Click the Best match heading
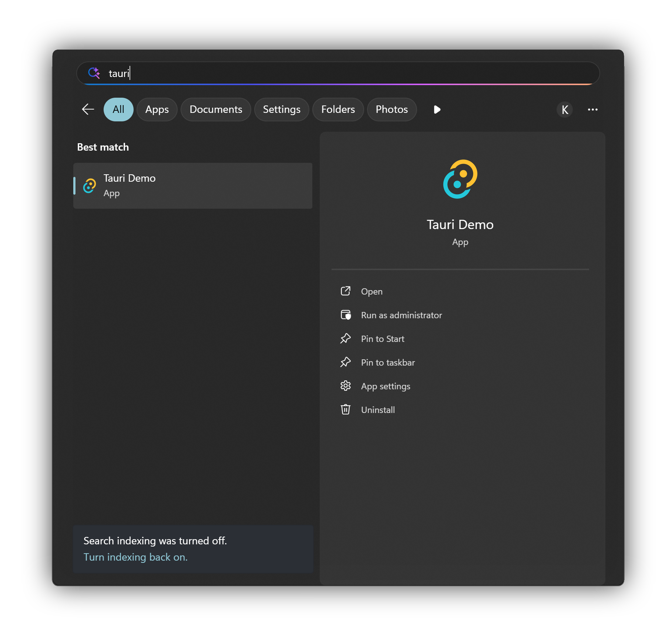The width and height of the screenshot is (672, 635). pos(103,147)
